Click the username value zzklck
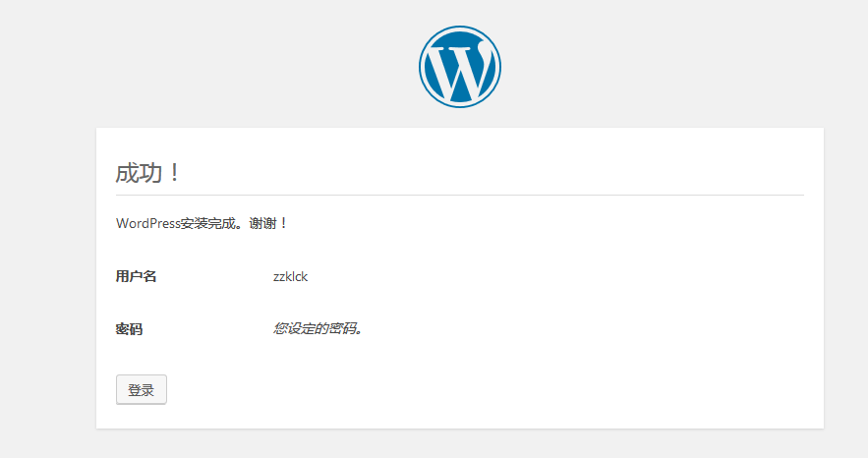The image size is (868, 458). 290,276
